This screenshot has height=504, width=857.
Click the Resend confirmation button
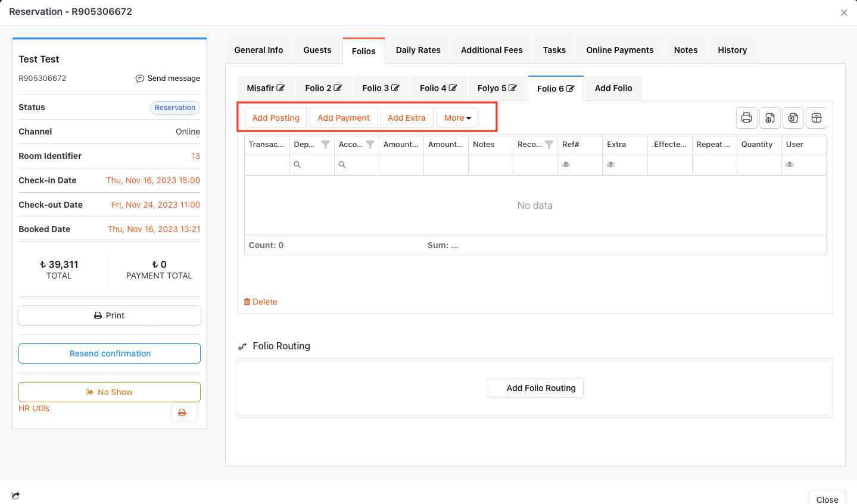110,353
